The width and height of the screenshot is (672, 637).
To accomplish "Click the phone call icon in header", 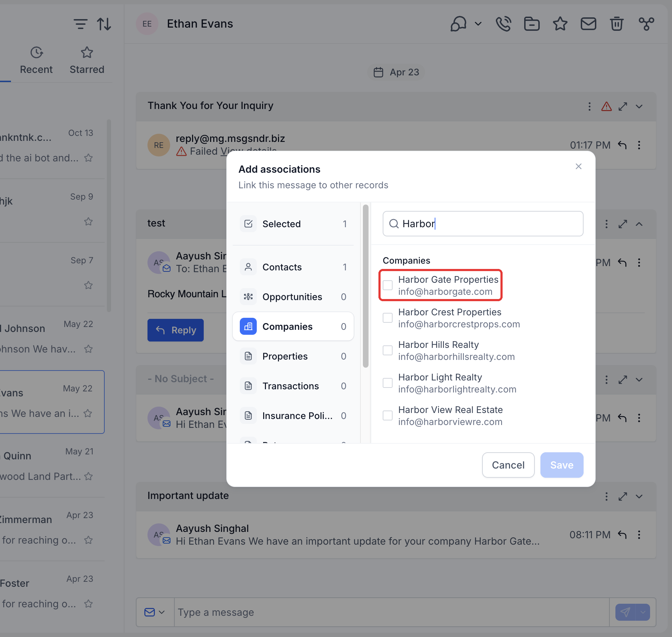I will [x=503, y=24].
